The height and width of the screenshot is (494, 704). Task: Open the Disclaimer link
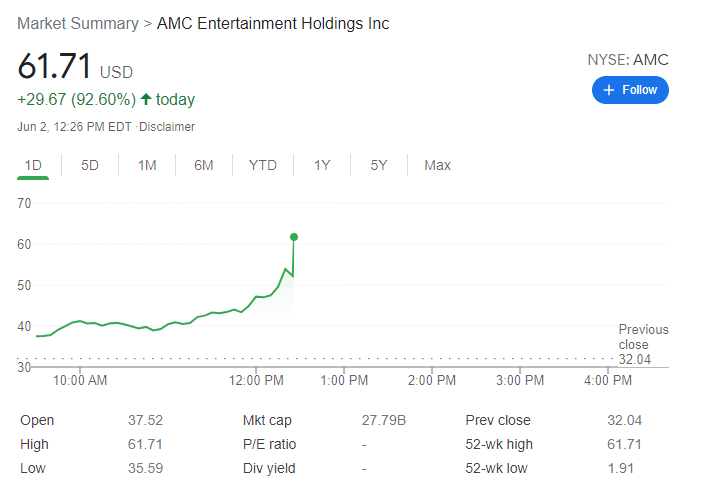(168, 127)
